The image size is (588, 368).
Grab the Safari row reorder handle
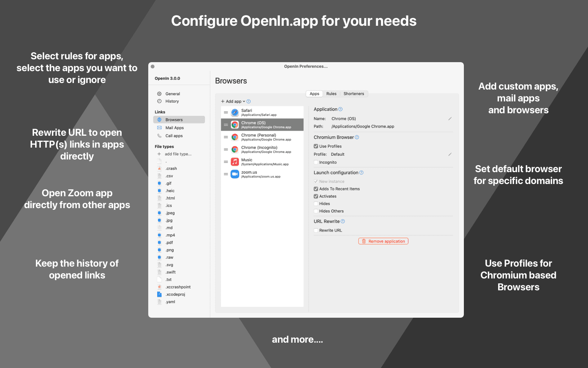pyautogui.click(x=226, y=112)
